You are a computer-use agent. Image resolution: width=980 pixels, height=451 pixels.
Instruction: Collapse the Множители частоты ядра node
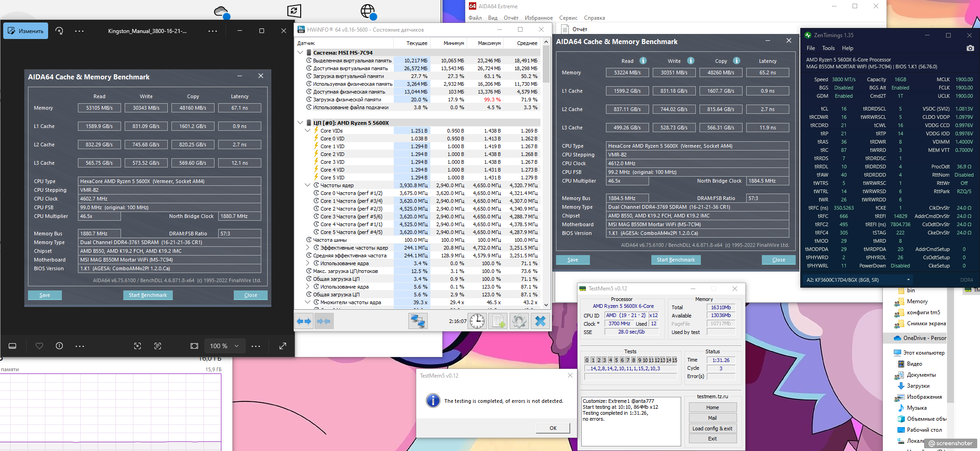point(308,302)
